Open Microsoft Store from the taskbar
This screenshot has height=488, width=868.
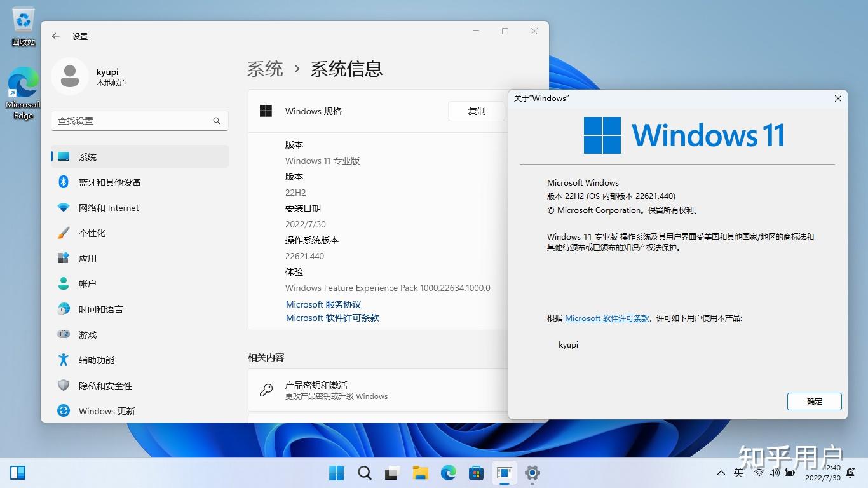pos(476,473)
